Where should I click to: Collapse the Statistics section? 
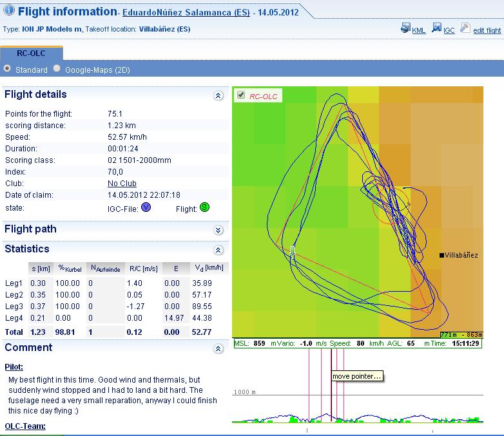218,250
